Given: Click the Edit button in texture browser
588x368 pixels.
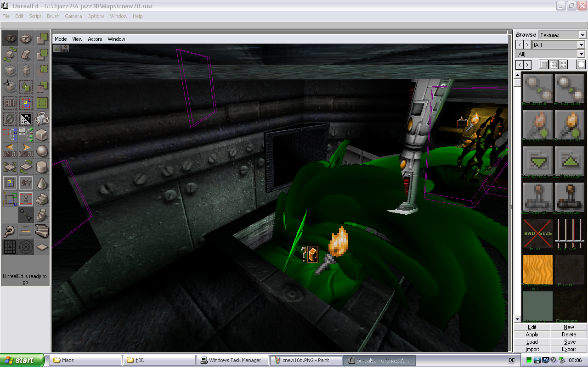Looking at the screenshot, I should point(532,327).
